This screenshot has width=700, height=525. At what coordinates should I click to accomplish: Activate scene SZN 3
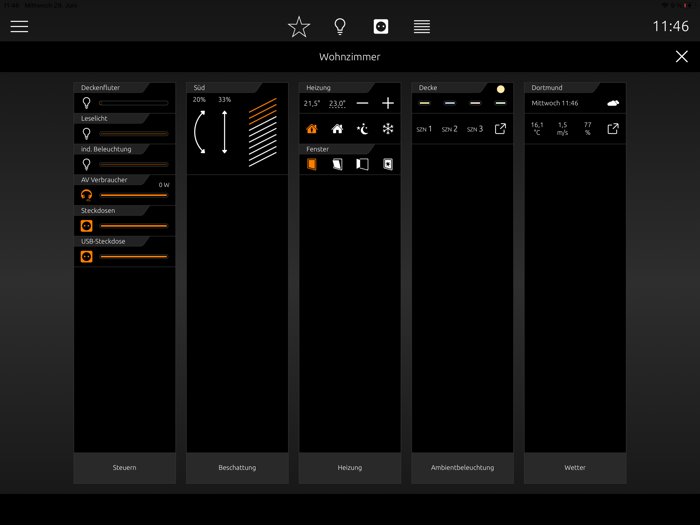(475, 129)
